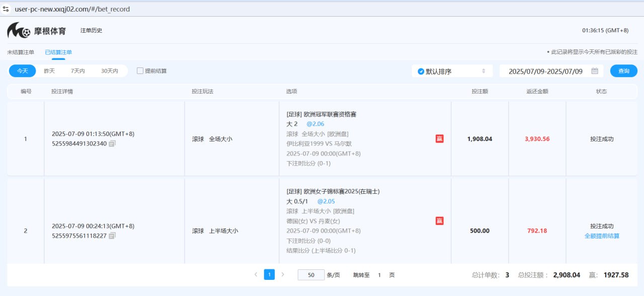Click the 摩根体育 logo icon
The width and height of the screenshot is (644, 296).
(x=19, y=31)
